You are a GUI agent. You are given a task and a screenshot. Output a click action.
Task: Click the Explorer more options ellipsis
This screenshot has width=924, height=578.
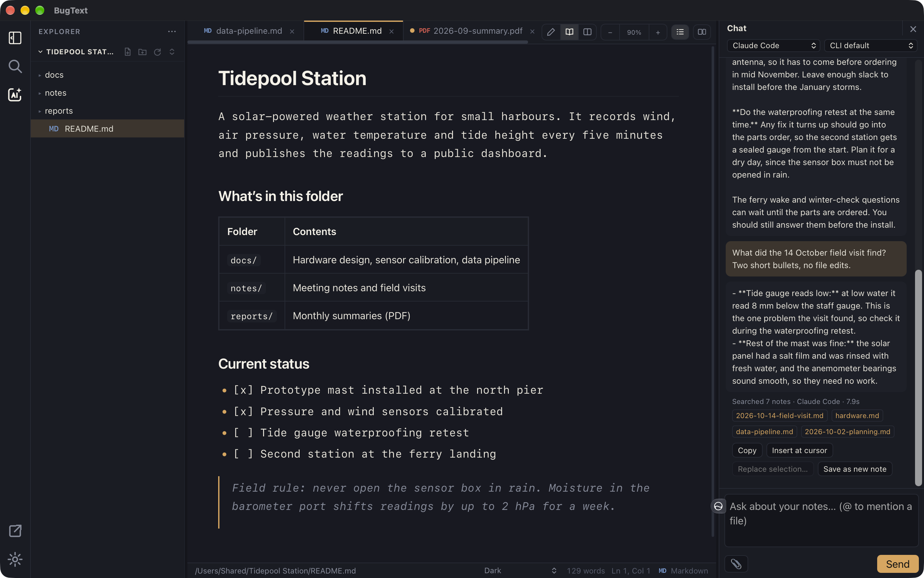click(x=172, y=32)
